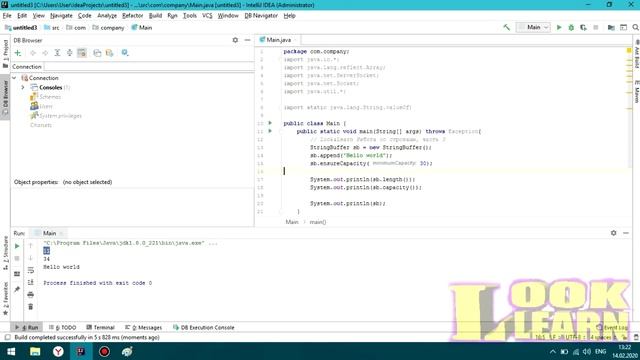The image size is (640, 360).
Task: Open the Terminal tool window
Action: click(100, 327)
